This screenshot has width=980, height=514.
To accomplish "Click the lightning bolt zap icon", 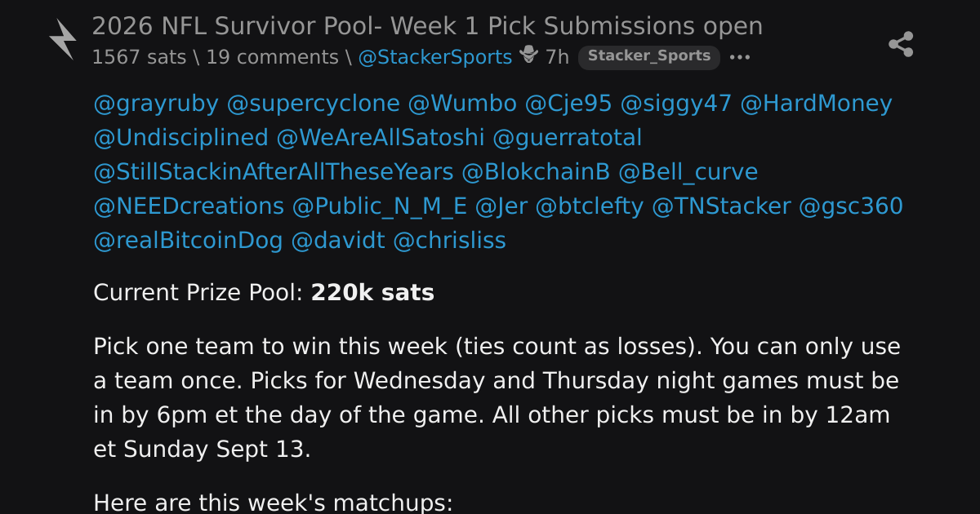I will tap(62, 39).
